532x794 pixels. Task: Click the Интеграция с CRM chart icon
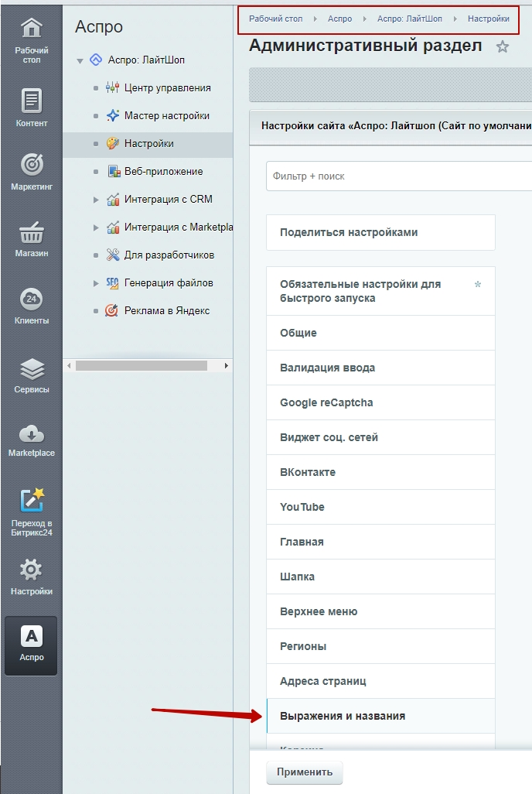coord(112,199)
